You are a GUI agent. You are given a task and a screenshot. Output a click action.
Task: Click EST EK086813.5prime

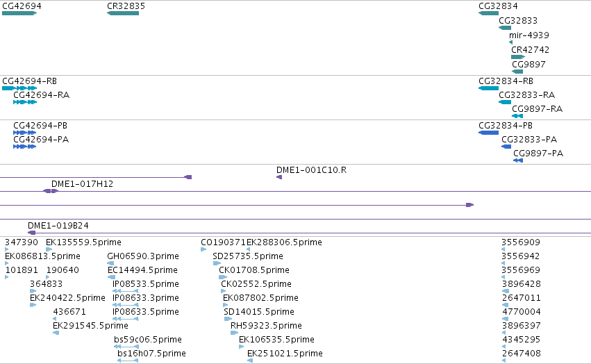coord(6,263)
